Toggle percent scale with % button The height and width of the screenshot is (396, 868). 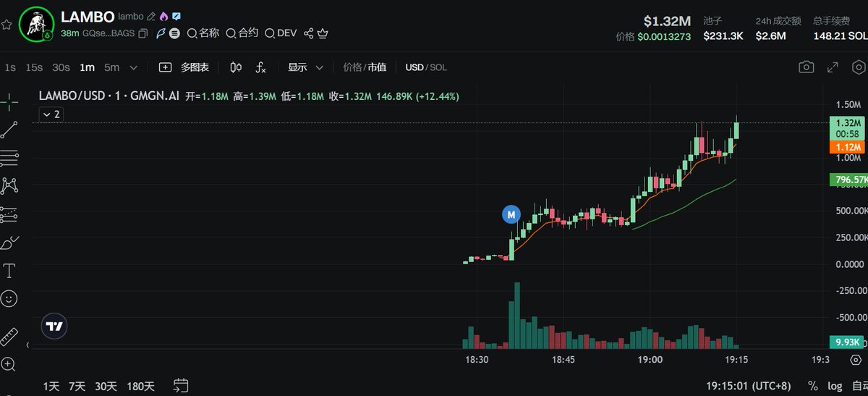click(x=813, y=386)
